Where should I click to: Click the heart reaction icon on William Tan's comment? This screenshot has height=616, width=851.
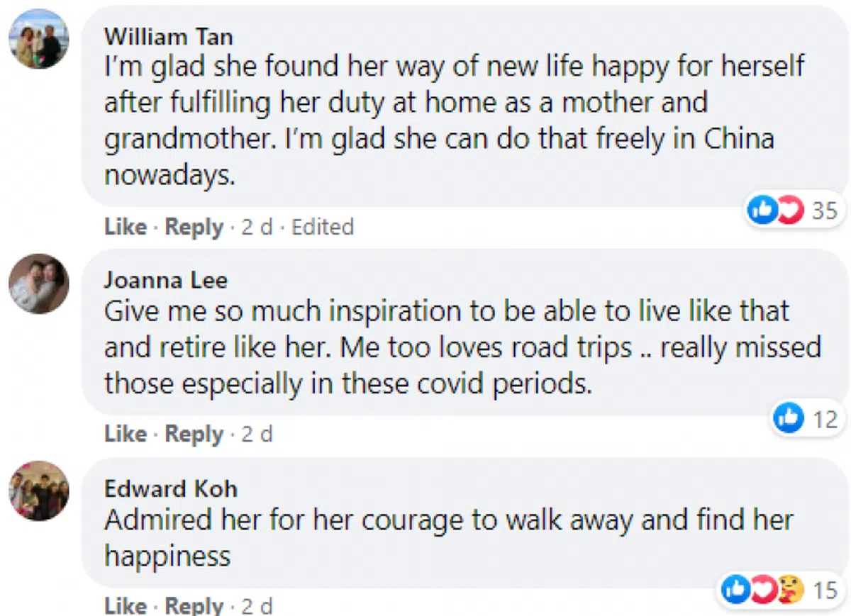[788, 211]
